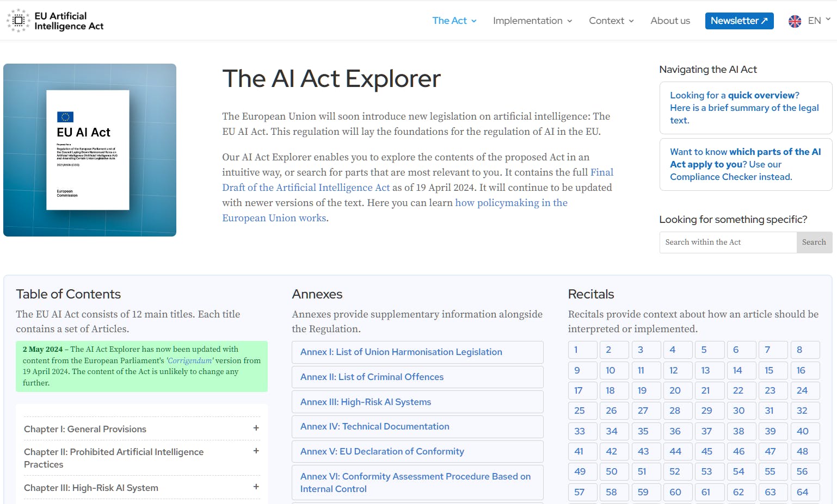Open Annex II: List of Criminal Offences
This screenshot has width=837, height=504.
[417, 377]
